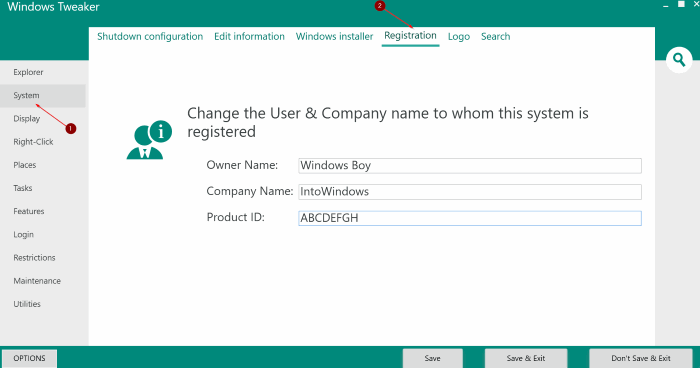This screenshot has height=368, width=700.
Task: Maximize the Windows Tweaker window
Action: pos(681,4)
